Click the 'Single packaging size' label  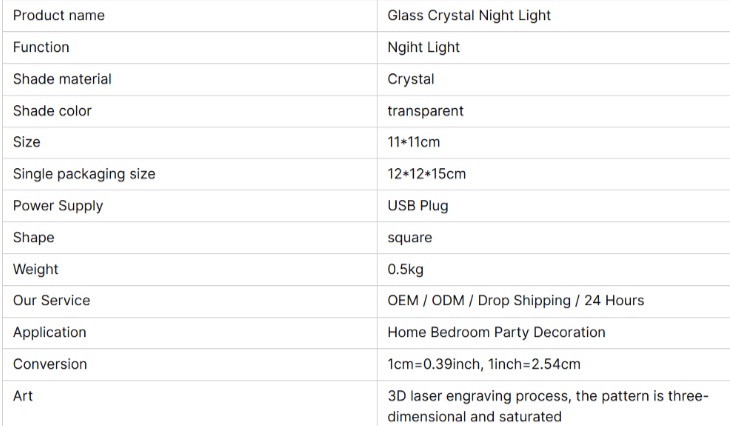point(84,174)
